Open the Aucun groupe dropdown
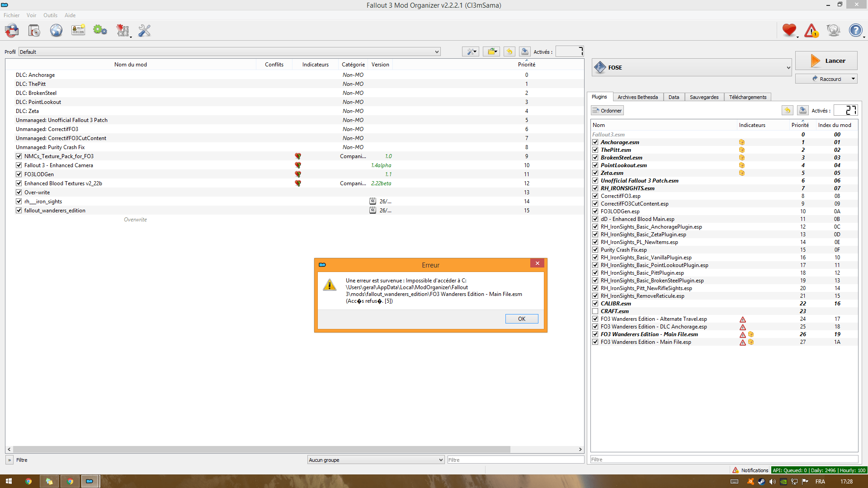868x488 pixels. coord(376,460)
